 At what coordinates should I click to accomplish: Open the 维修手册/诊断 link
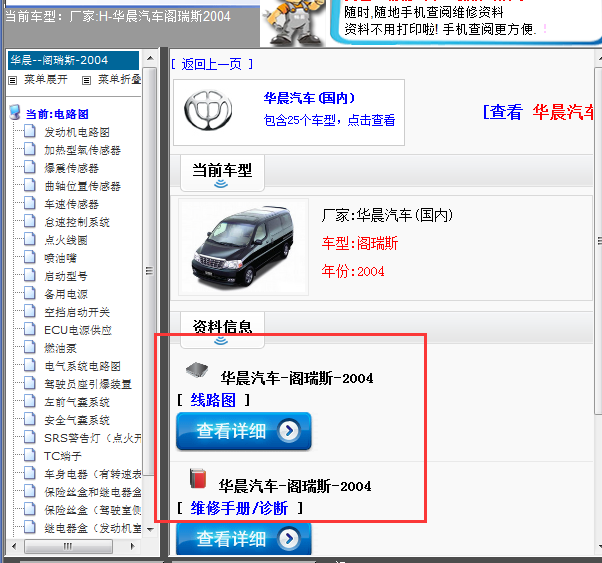pyautogui.click(x=239, y=508)
